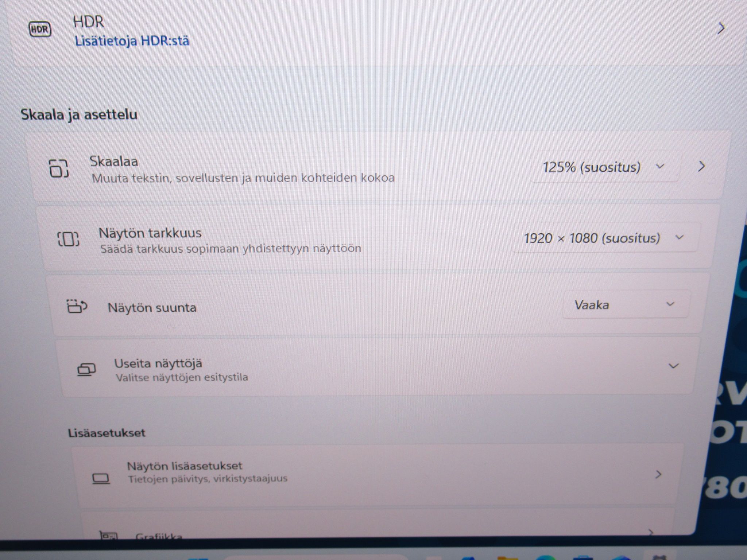Click the Grafiikka row right chevron
Viewport: 747px width, 560px height.
tap(651, 533)
